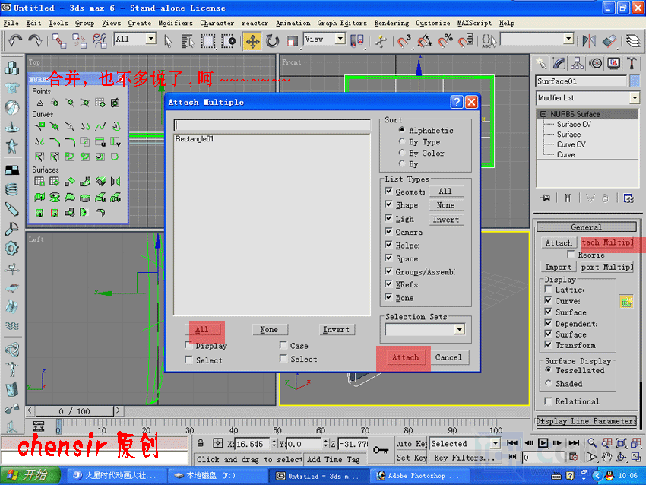Open the Selected key filter dropdown
Image resolution: width=646 pixels, height=485 pixels.
click(495, 444)
